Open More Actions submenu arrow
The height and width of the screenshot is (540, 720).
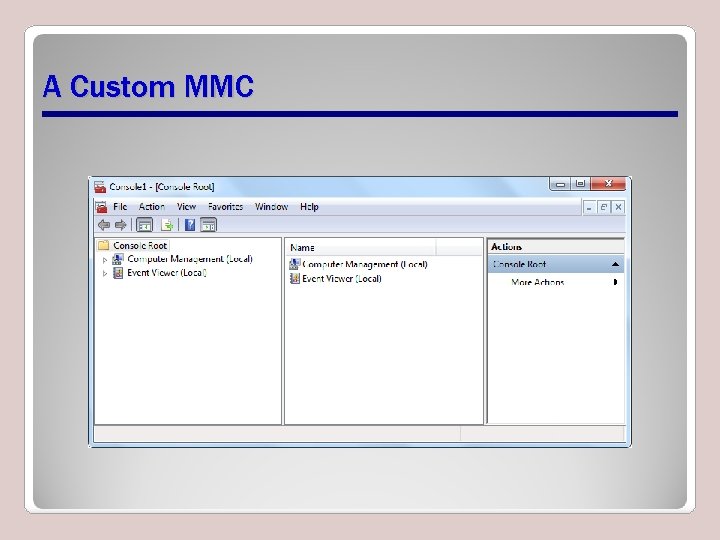point(615,282)
